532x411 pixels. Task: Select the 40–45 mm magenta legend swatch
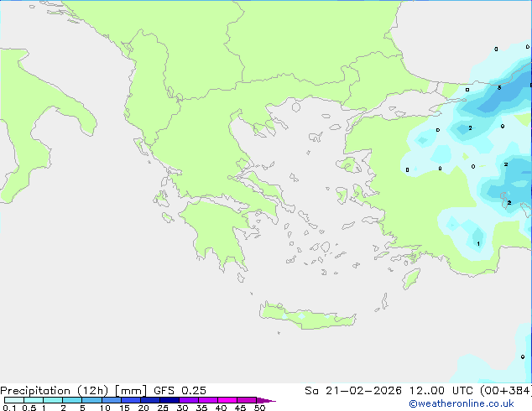click(227, 400)
